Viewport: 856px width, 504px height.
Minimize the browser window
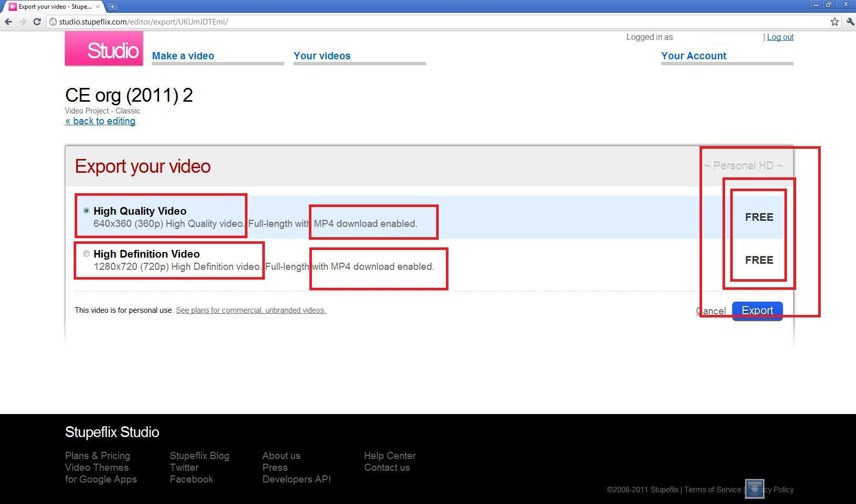tap(816, 5)
